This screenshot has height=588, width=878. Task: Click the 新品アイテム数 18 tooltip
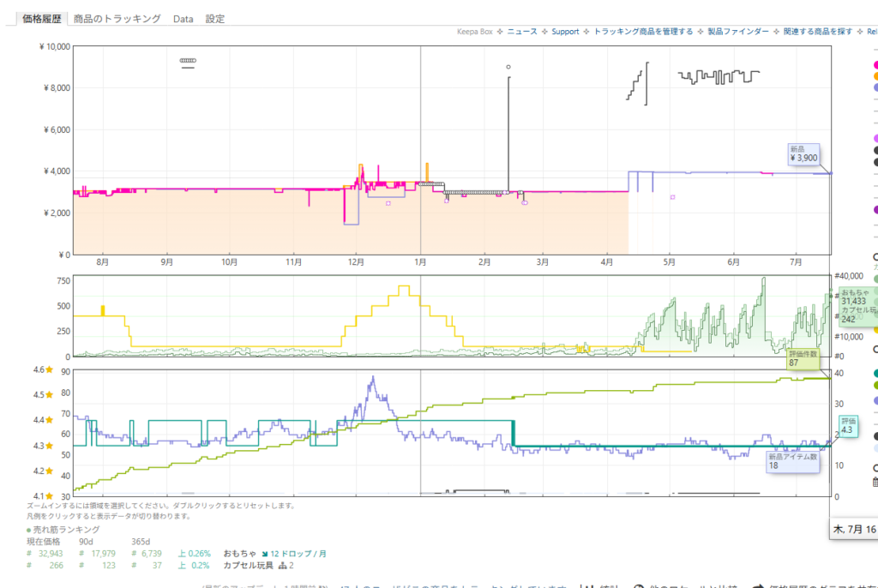(792, 461)
